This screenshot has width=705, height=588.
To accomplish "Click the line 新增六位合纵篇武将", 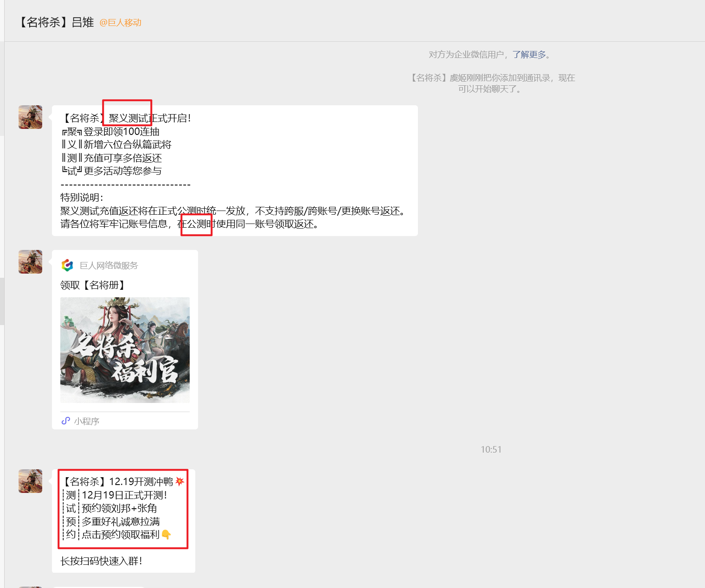I will [x=128, y=145].
